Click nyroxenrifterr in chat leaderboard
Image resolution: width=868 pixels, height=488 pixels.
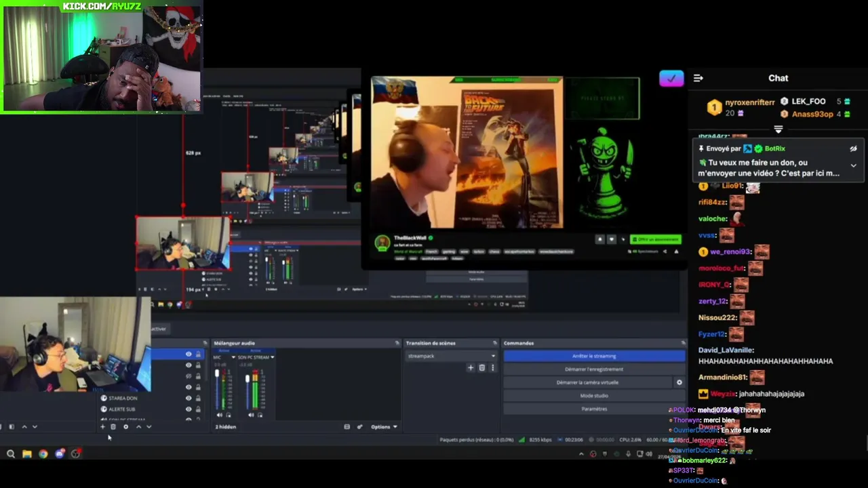pos(750,102)
